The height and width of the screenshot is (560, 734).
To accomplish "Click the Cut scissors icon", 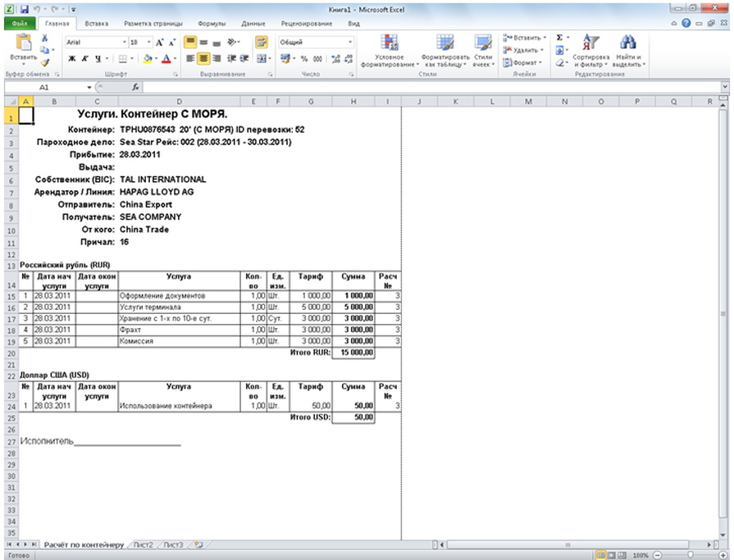I will [44, 38].
